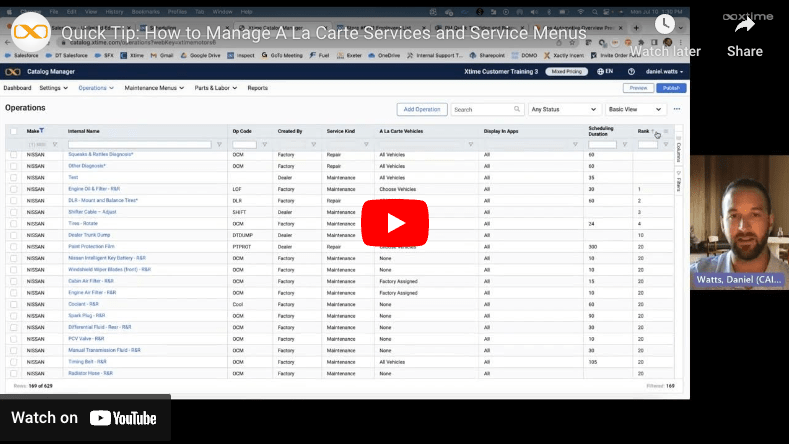Open the Basic View dropdown
The width and height of the screenshot is (789, 444).
pyautogui.click(x=636, y=109)
